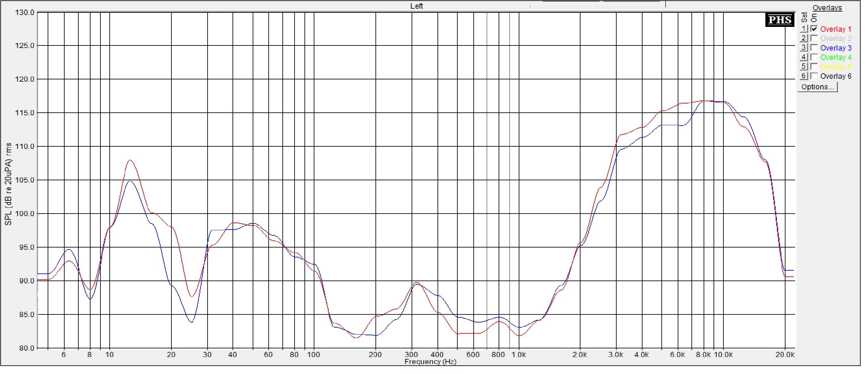Enable the Overlay 3 checkbox
868x374 pixels.
(814, 48)
